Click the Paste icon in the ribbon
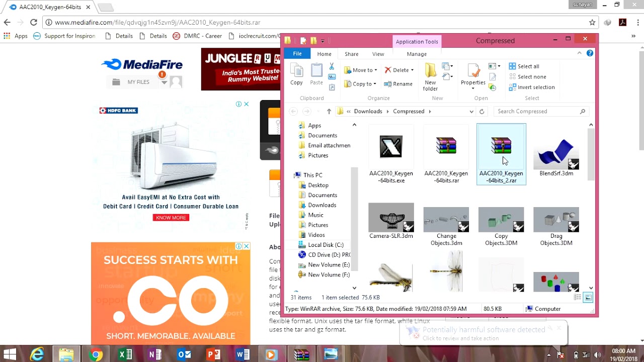 click(316, 74)
